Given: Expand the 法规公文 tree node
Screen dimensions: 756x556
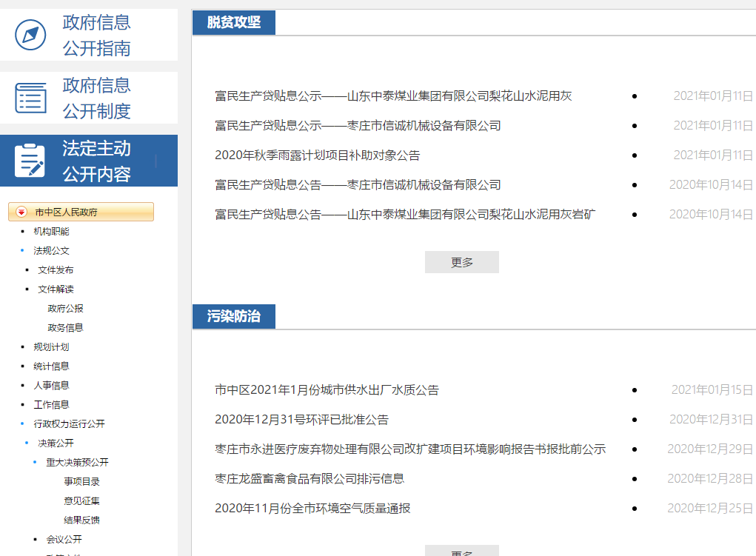Looking at the screenshot, I should 51,251.
